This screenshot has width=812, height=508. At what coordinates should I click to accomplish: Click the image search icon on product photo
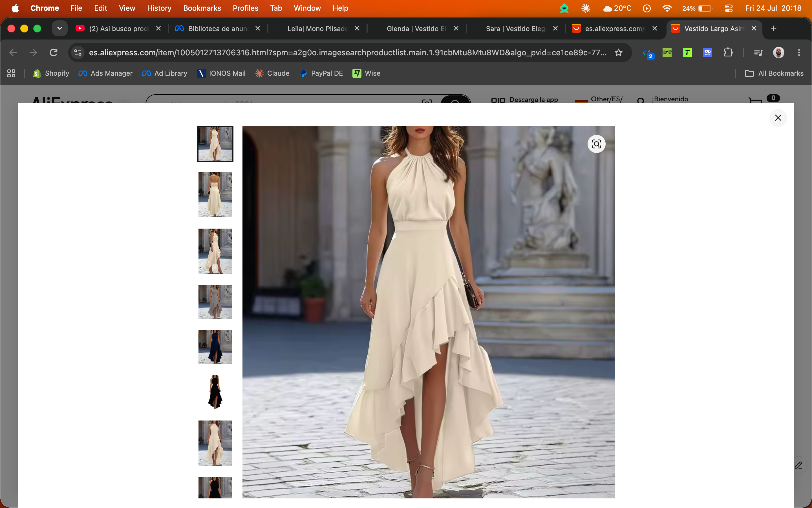[x=596, y=144]
